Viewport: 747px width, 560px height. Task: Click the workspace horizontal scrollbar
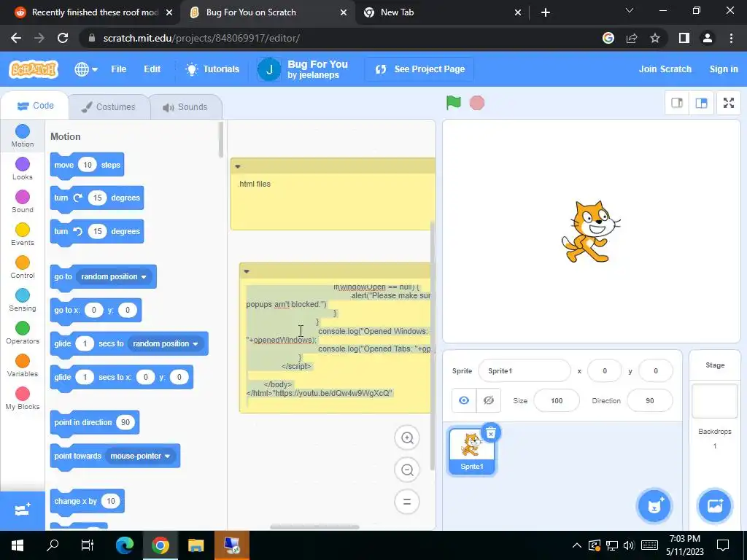tap(314, 527)
